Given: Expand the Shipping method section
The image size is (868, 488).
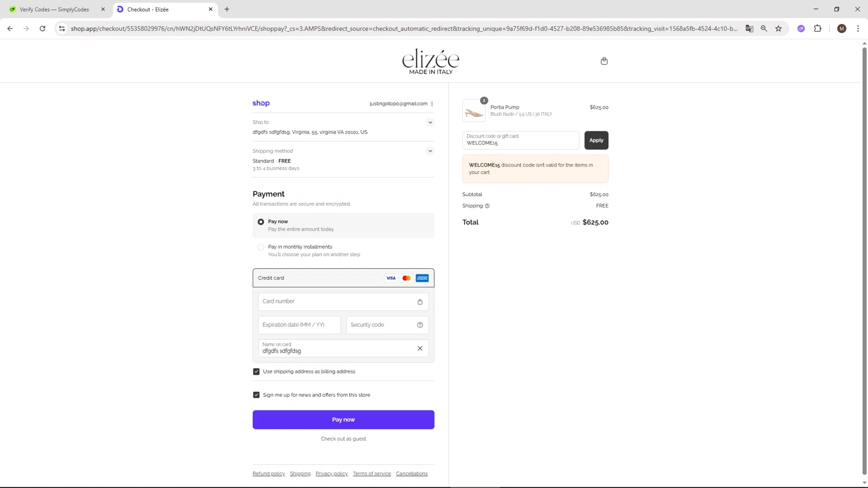Looking at the screenshot, I should pos(430,151).
